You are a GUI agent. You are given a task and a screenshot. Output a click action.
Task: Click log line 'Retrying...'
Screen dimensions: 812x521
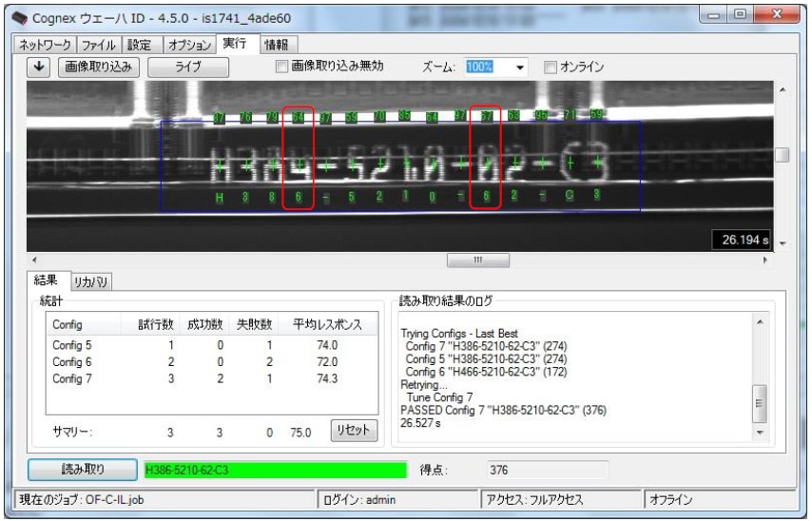coord(424,385)
